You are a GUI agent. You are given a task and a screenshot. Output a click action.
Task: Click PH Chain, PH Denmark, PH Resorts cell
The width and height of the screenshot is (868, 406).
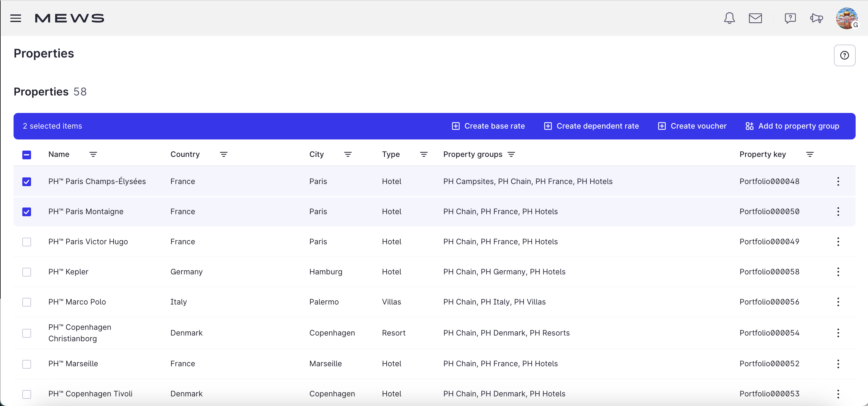(x=506, y=333)
